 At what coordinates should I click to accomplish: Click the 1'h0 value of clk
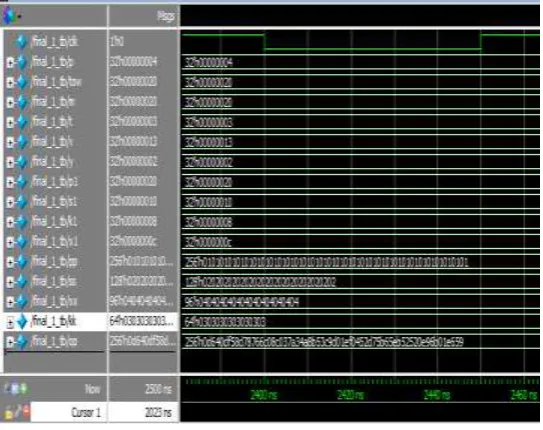pos(117,42)
